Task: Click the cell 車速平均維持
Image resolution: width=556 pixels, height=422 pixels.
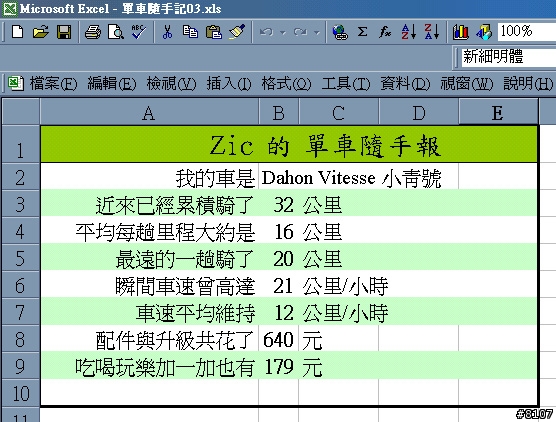Action: [x=150, y=311]
